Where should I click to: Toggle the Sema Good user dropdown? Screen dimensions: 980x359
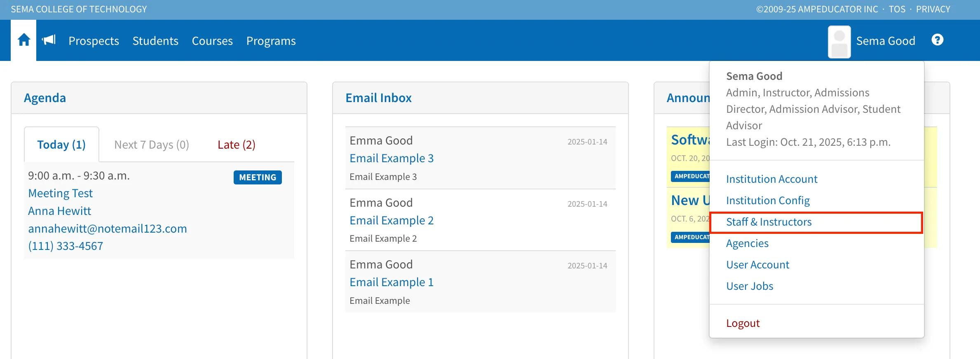pos(886,41)
